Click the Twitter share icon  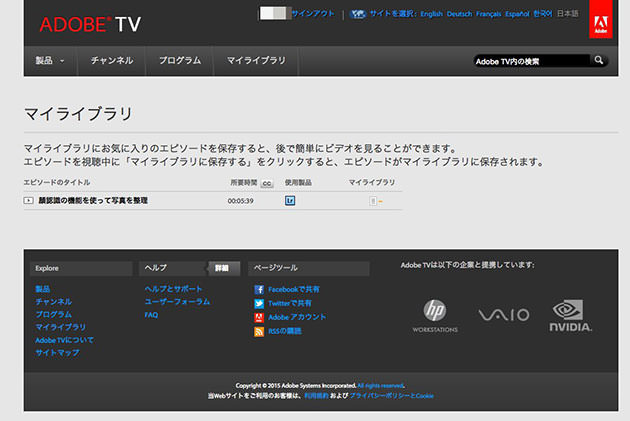259,303
